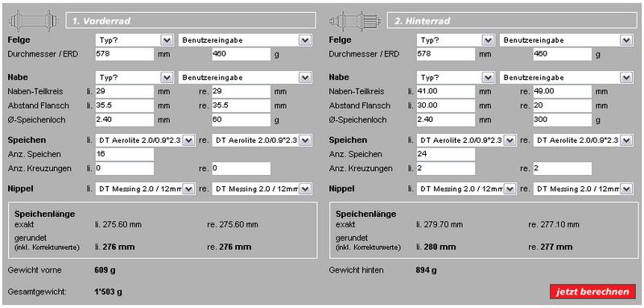
Task: Open Vorderrad Felge Typ? dropdown
Action: (x=134, y=40)
